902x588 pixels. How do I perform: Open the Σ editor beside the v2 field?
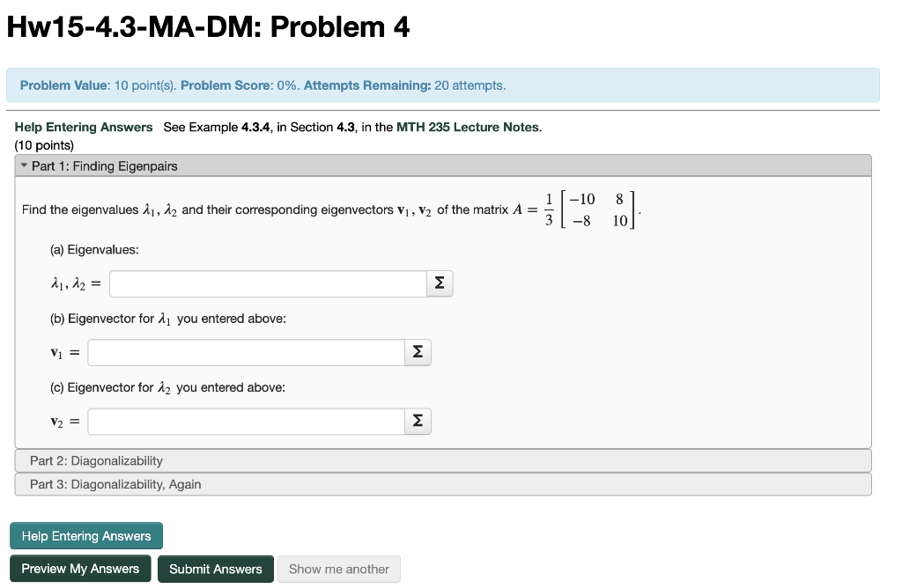tap(417, 421)
